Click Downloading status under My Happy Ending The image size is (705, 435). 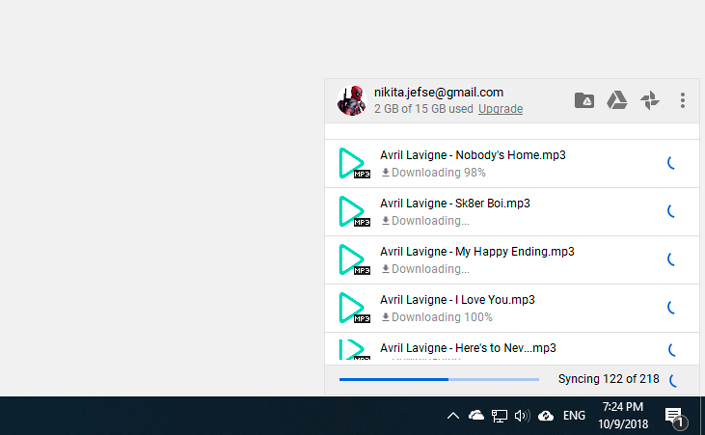426,269
